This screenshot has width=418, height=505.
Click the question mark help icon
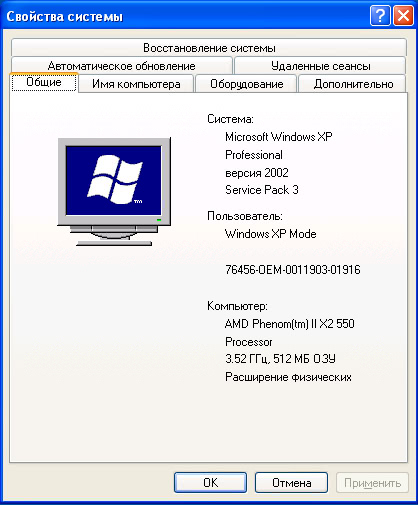pyautogui.click(x=380, y=16)
